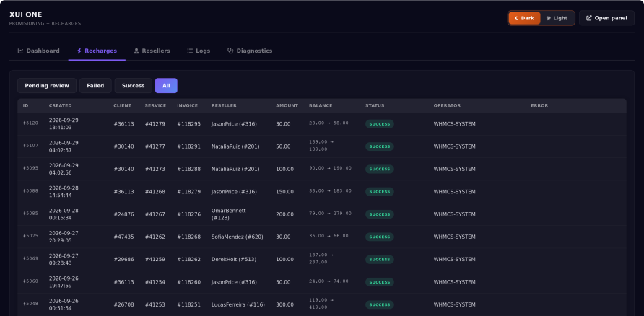
Task: Click recharge ID #5048
Action: [x=30, y=304]
